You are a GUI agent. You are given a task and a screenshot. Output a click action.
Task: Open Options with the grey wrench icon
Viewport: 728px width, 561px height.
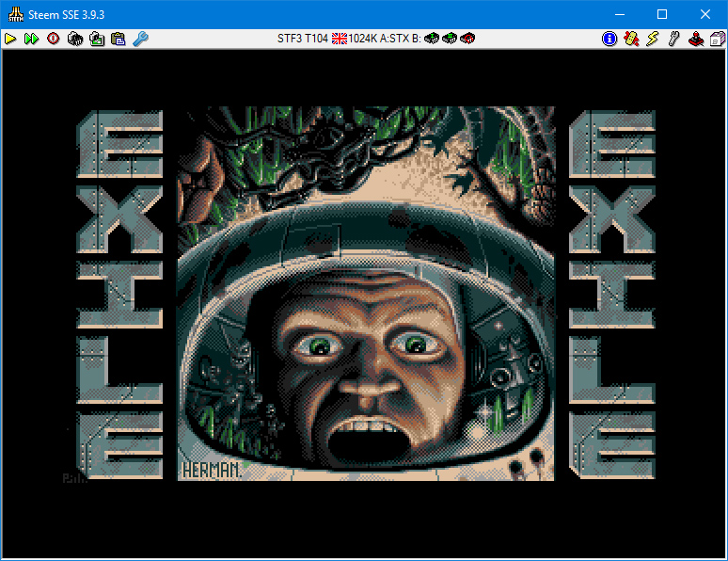673,39
